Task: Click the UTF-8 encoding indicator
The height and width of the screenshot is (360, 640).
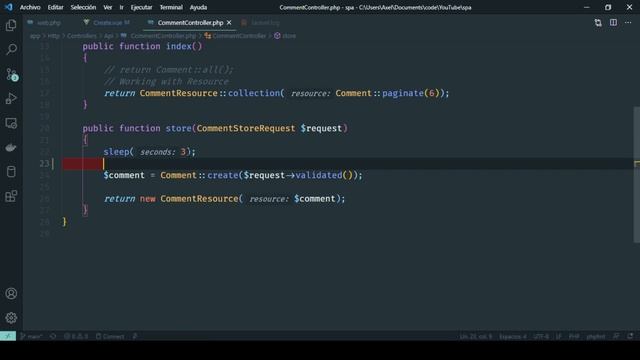Action: (541, 337)
